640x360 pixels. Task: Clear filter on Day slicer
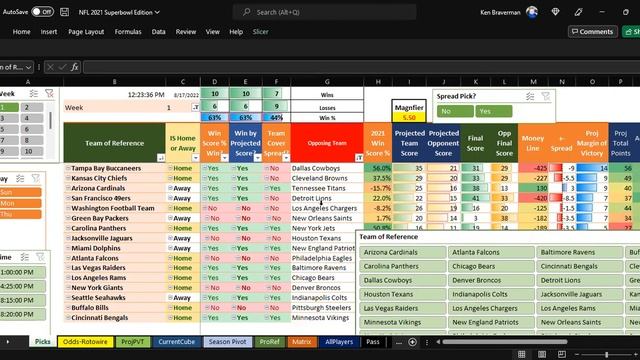[x=36, y=178]
